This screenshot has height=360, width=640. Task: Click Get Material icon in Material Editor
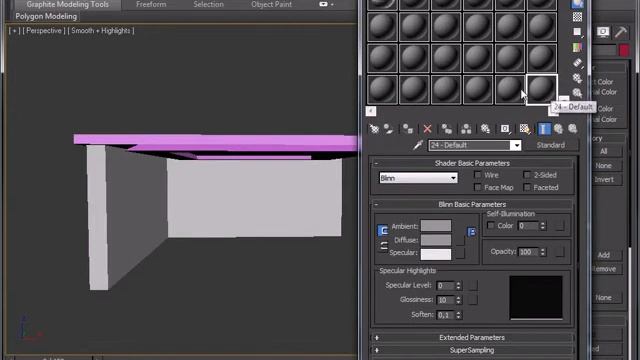pos(374,129)
